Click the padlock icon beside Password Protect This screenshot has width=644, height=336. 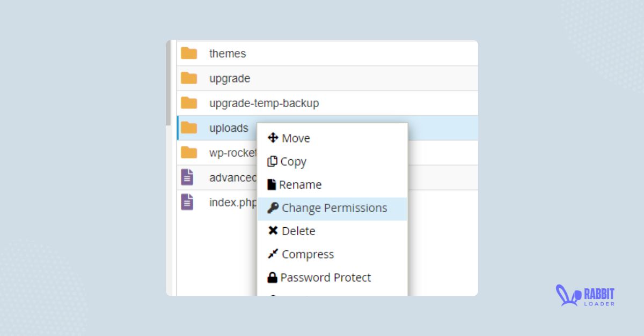(273, 277)
